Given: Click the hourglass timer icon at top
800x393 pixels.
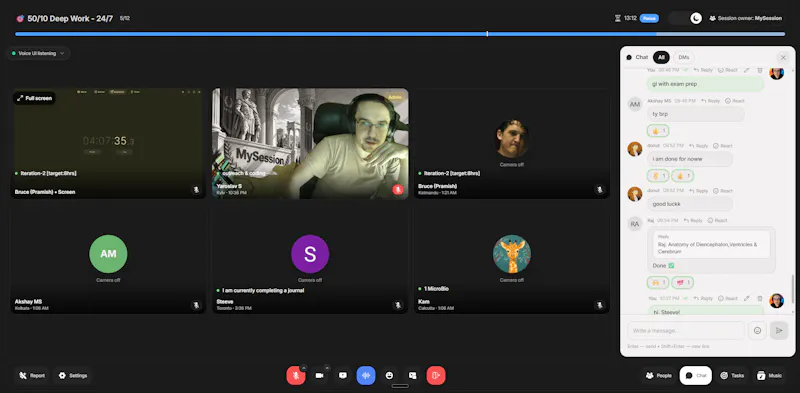Looking at the screenshot, I should click(x=618, y=18).
